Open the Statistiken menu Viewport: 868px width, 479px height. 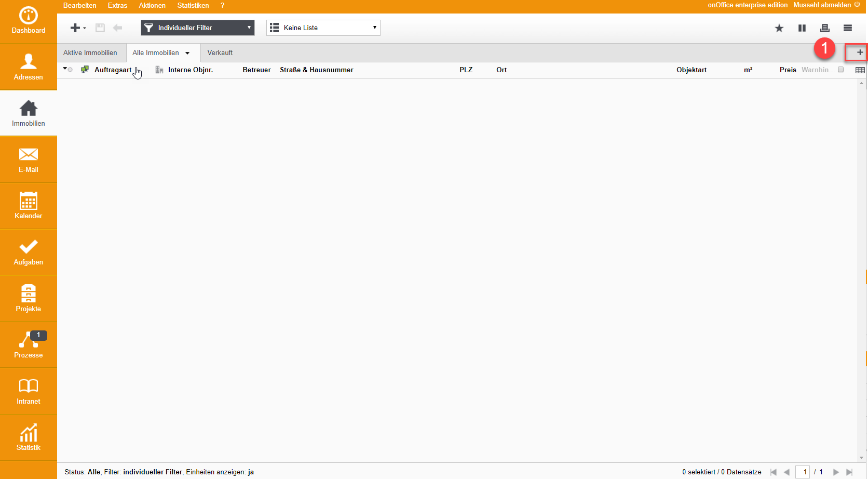193,5
